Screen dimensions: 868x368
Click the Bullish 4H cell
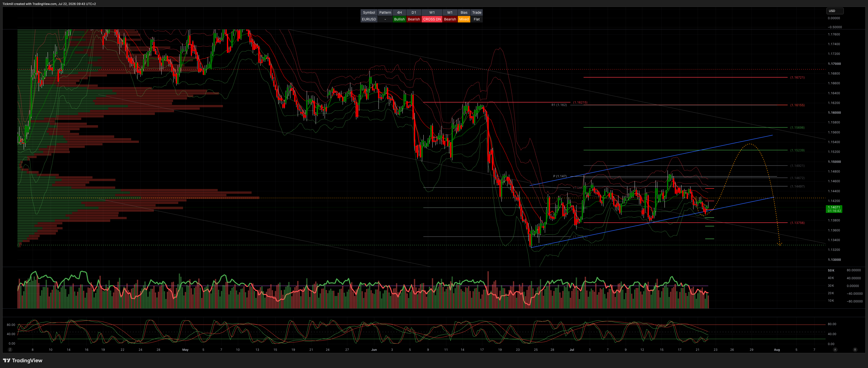pyautogui.click(x=399, y=19)
